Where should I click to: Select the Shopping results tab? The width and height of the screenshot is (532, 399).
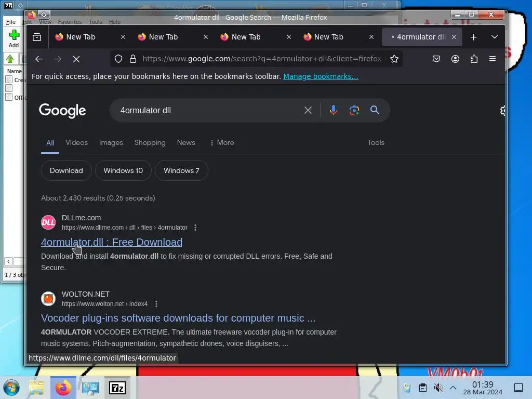[x=150, y=142]
